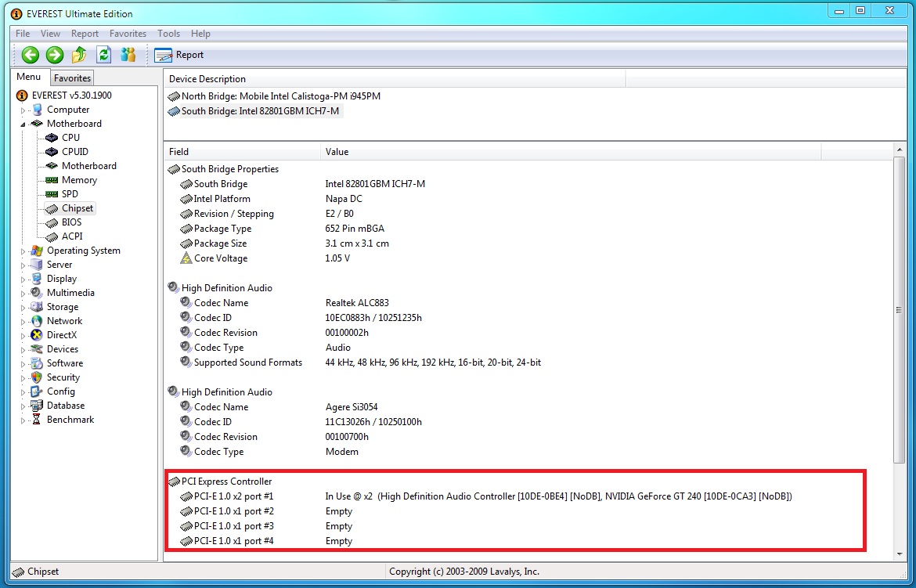Click the scroll down arrow of the details list
The height and width of the screenshot is (588, 916).
[x=899, y=554]
